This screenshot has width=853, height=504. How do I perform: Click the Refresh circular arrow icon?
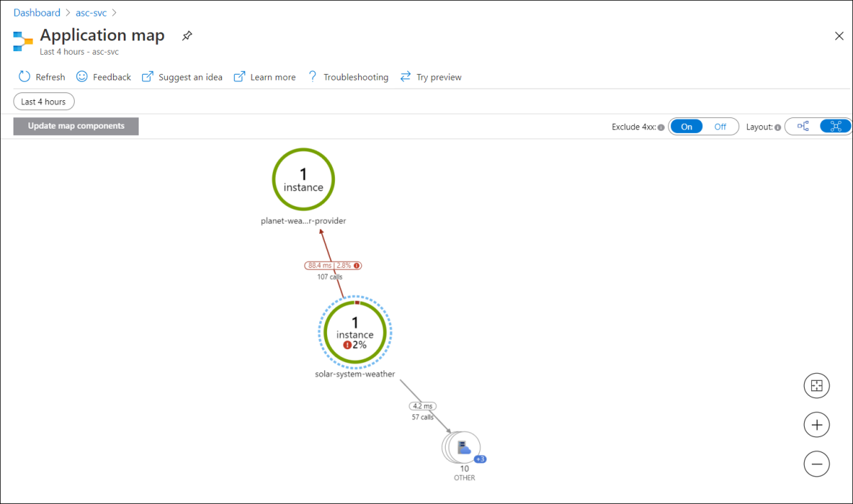(24, 77)
